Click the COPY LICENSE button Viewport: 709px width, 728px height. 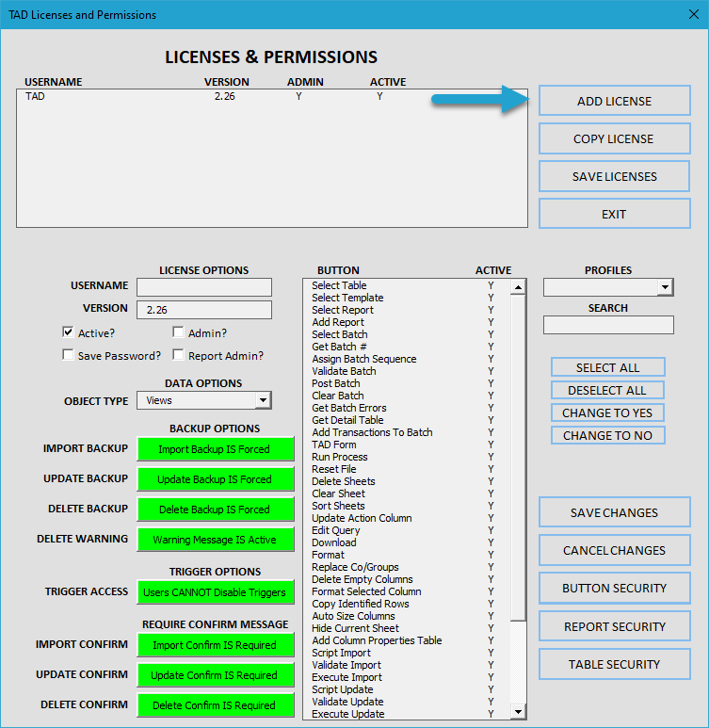614,138
